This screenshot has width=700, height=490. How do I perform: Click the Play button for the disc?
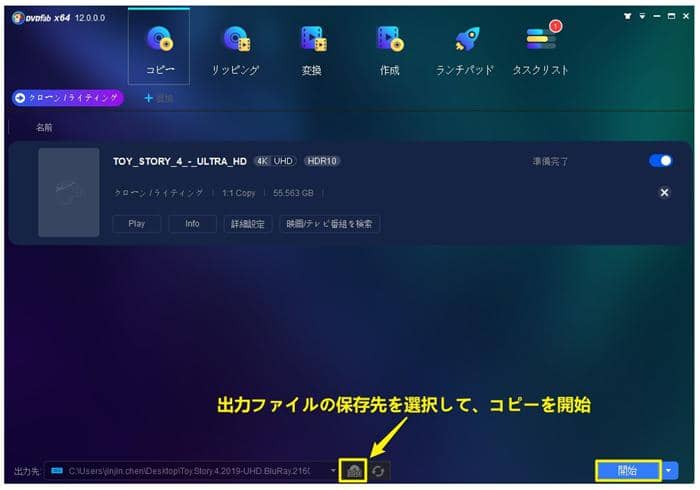[137, 224]
